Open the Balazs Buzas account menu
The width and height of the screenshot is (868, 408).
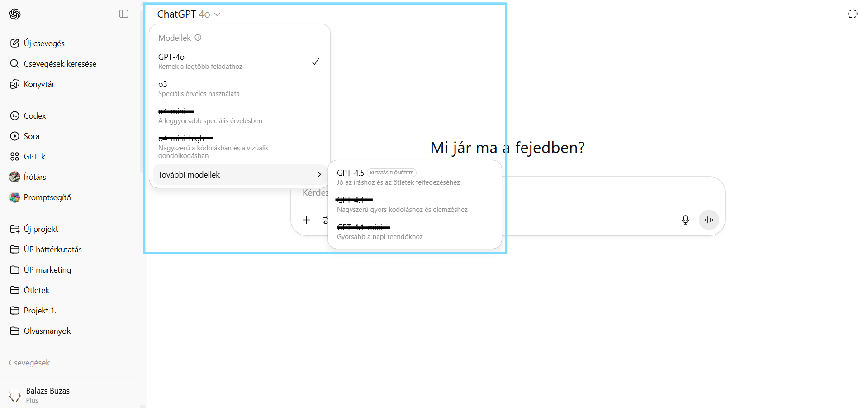point(70,395)
